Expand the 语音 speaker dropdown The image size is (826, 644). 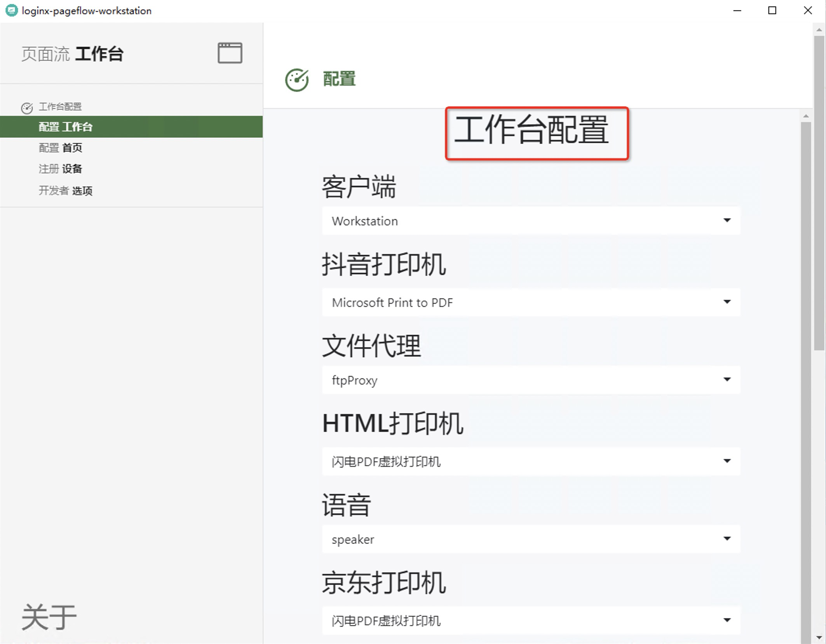(531, 539)
